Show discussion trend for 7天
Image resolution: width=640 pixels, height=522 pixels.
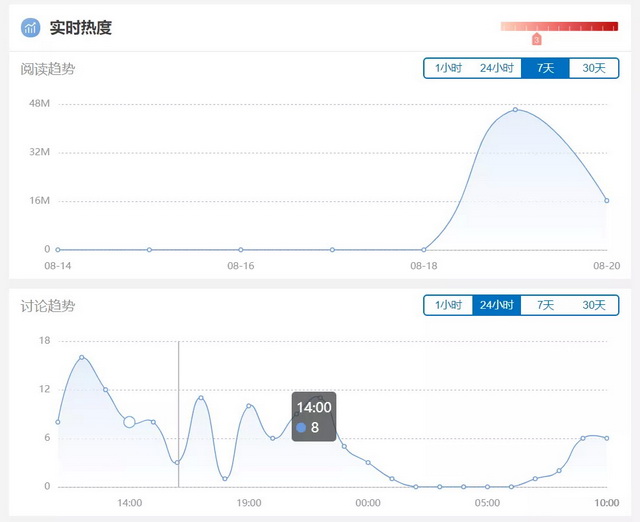click(545, 305)
